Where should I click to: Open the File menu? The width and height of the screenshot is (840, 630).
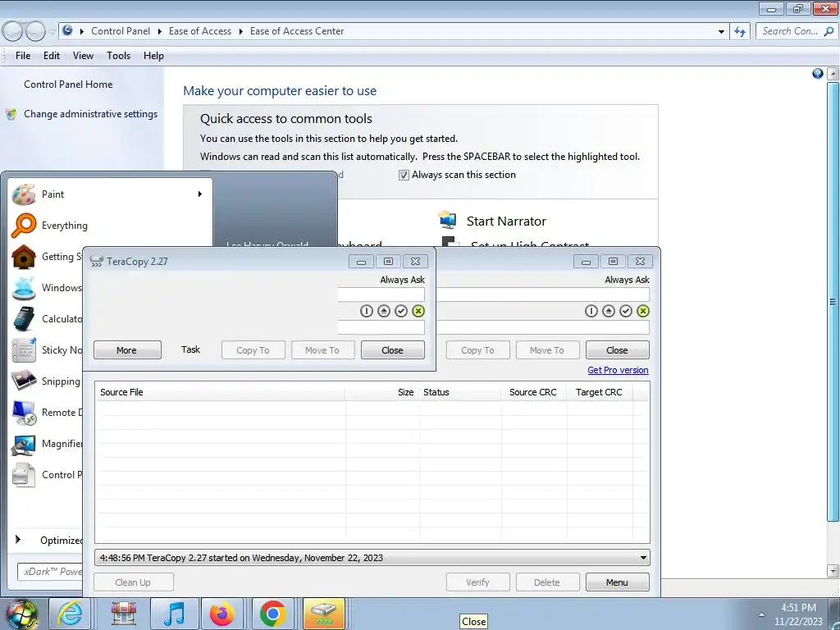pyautogui.click(x=23, y=56)
